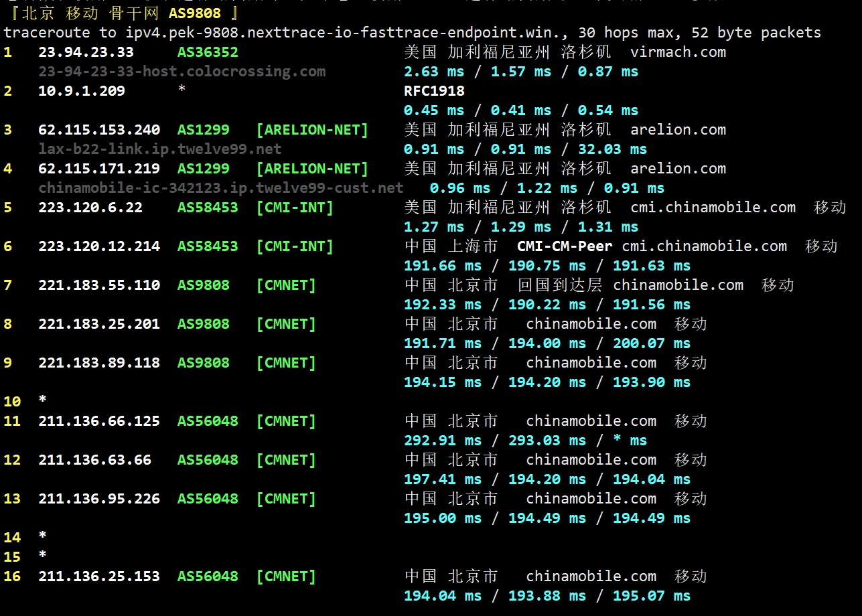This screenshot has width=862, height=616.
Task: Click the 回国到达层 label on hop 7
Action: pyautogui.click(x=560, y=285)
